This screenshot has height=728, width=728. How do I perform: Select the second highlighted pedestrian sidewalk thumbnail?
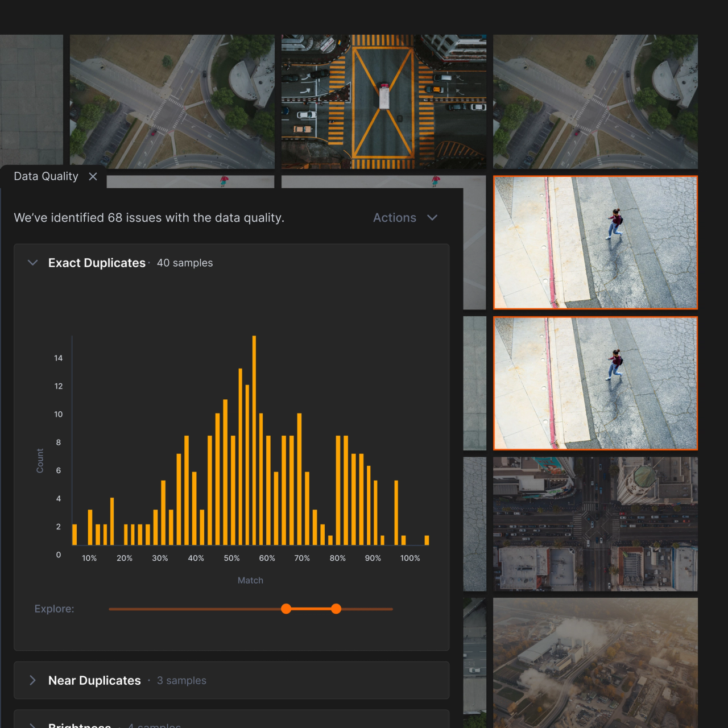595,383
